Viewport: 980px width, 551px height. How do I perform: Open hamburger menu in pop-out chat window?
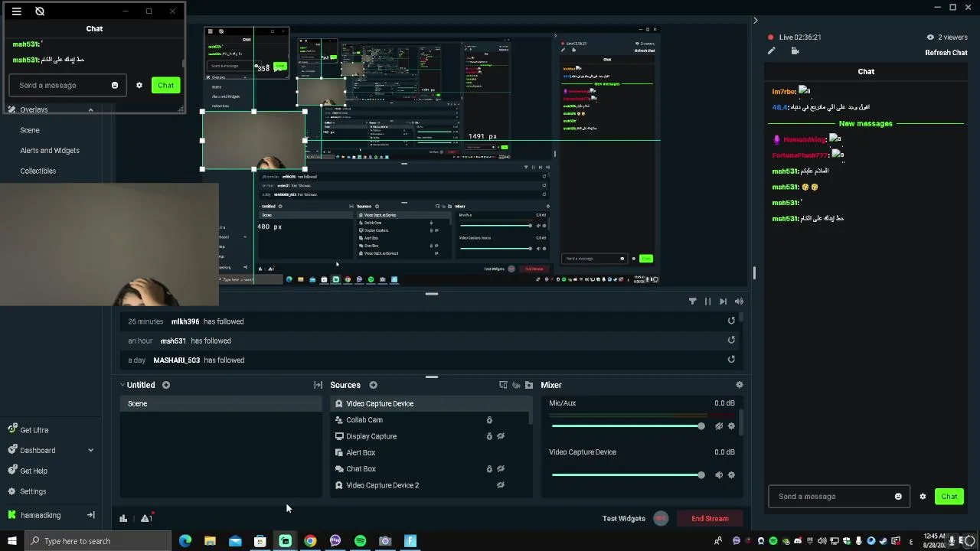tap(16, 11)
